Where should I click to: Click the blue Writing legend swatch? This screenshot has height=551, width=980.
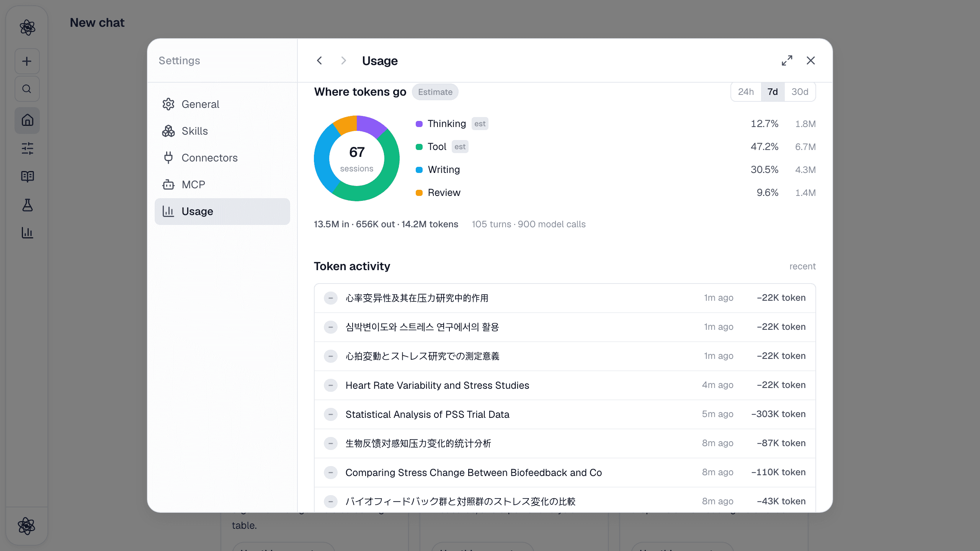(x=419, y=170)
